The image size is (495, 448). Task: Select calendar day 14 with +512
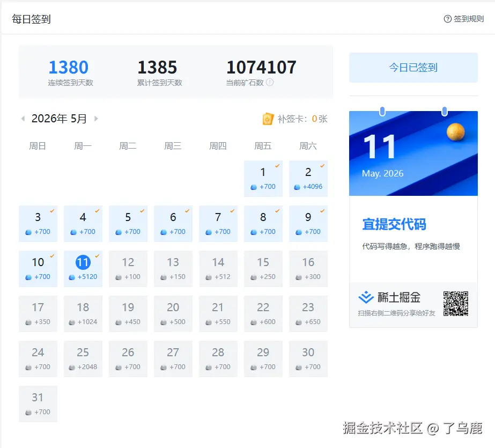(x=218, y=269)
